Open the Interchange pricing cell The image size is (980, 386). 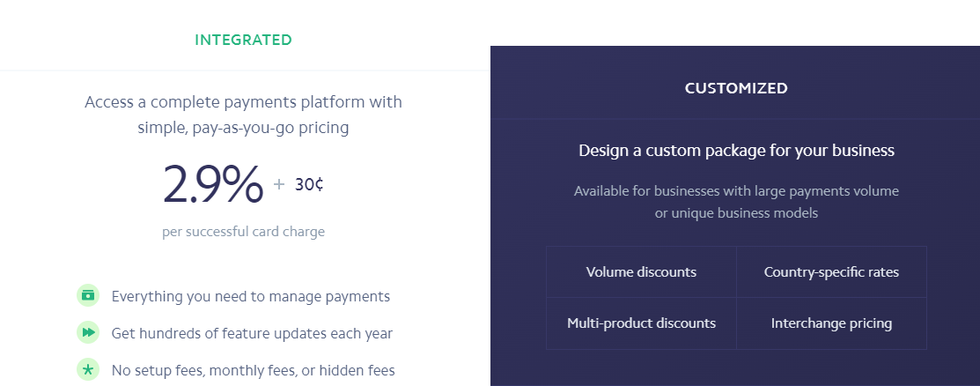tap(831, 323)
